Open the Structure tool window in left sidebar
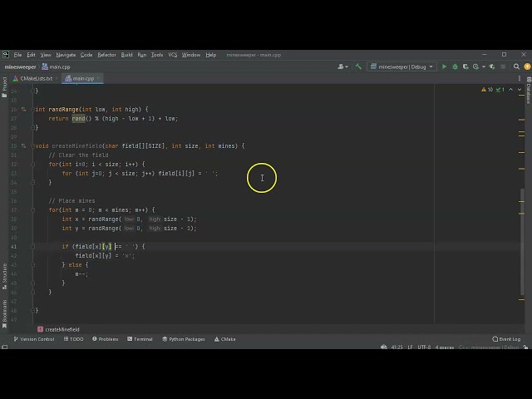 point(4,276)
